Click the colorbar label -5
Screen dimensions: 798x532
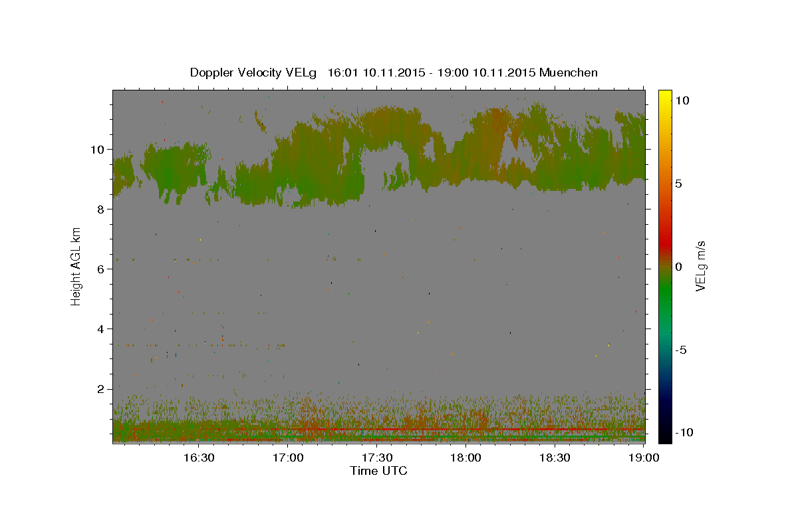pyautogui.click(x=680, y=350)
